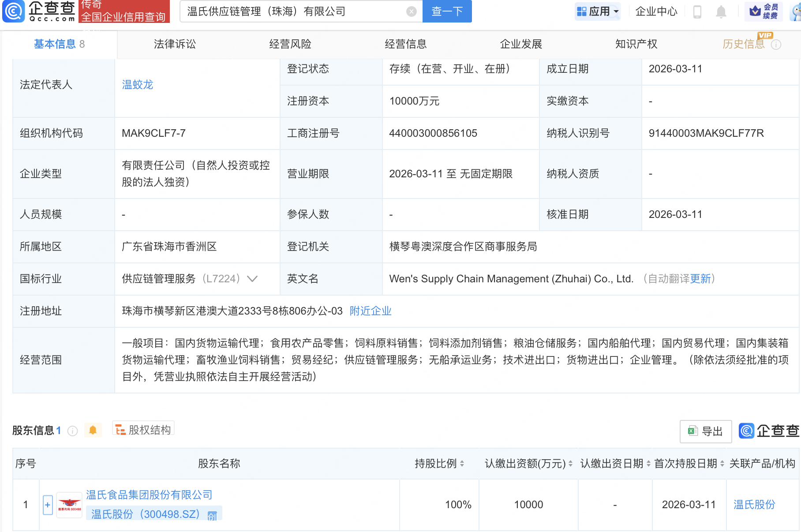Click the 会员续费 crown badge
Viewport: 801px width, 532px height.
(x=764, y=11)
